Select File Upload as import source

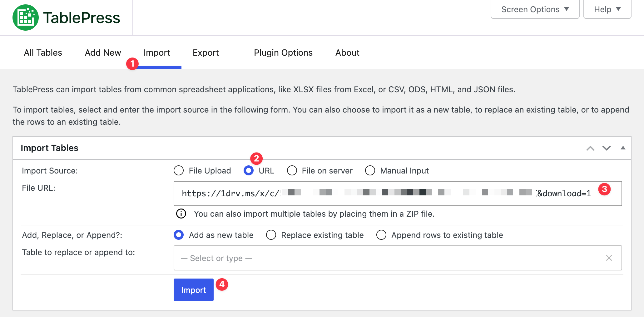click(178, 171)
